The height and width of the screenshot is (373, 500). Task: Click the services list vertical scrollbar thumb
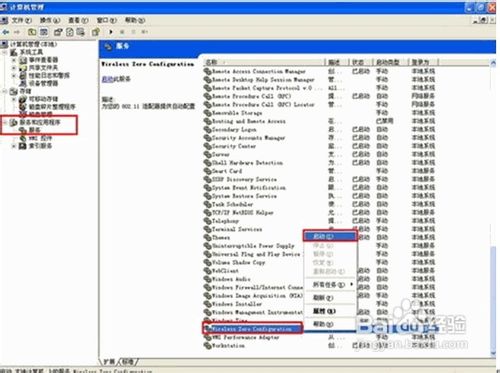pos(493,297)
